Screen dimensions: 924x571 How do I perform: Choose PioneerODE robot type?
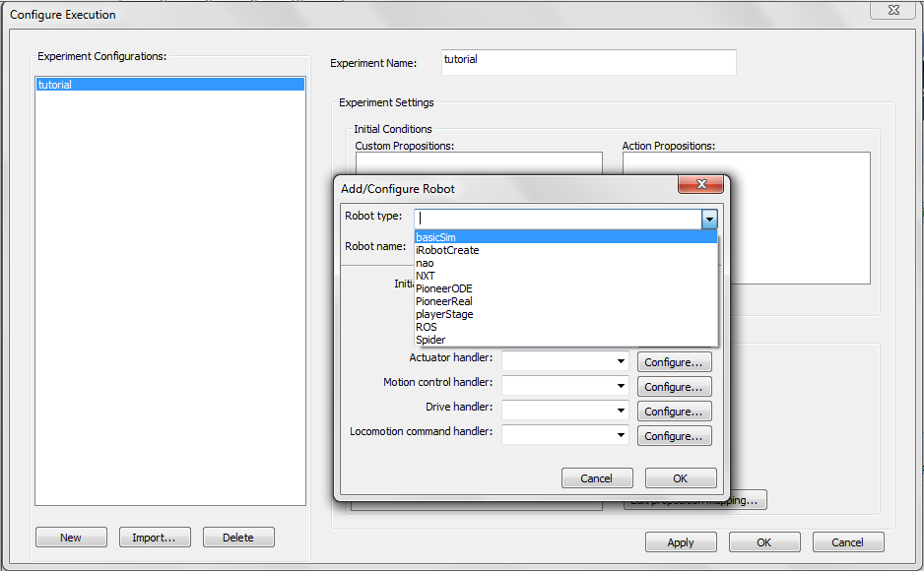(443, 288)
